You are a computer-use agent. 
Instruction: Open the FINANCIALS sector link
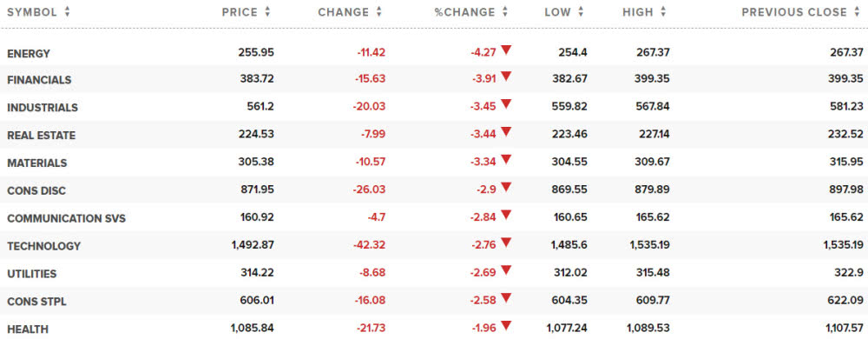39,80
